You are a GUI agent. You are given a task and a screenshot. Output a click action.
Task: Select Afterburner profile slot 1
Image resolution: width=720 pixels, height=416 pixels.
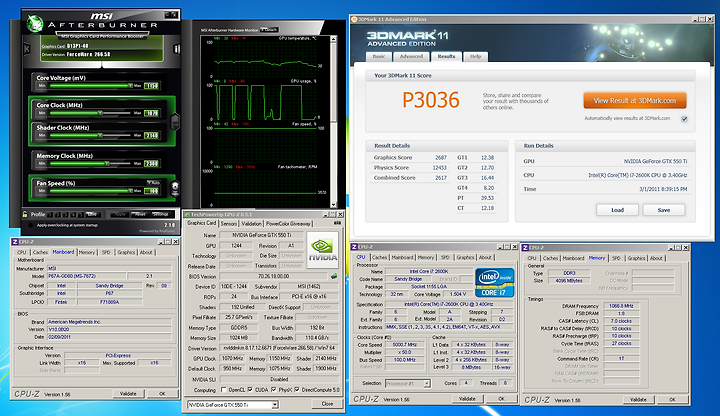coord(51,214)
